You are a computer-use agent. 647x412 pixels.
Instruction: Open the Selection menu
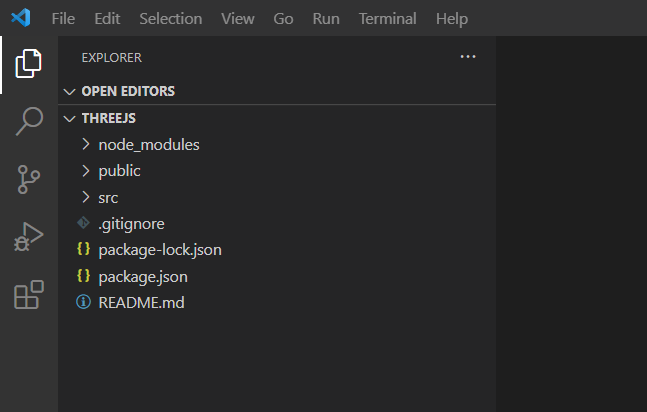171,19
